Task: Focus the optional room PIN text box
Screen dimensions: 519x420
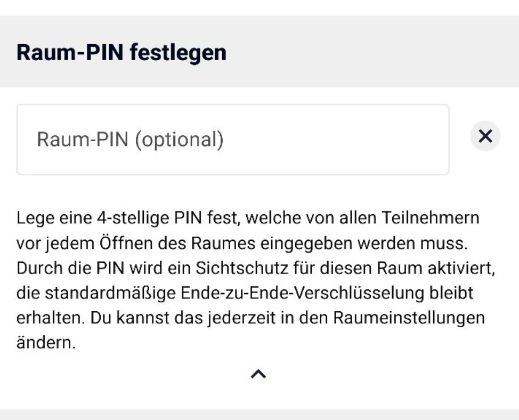Action: [x=233, y=139]
